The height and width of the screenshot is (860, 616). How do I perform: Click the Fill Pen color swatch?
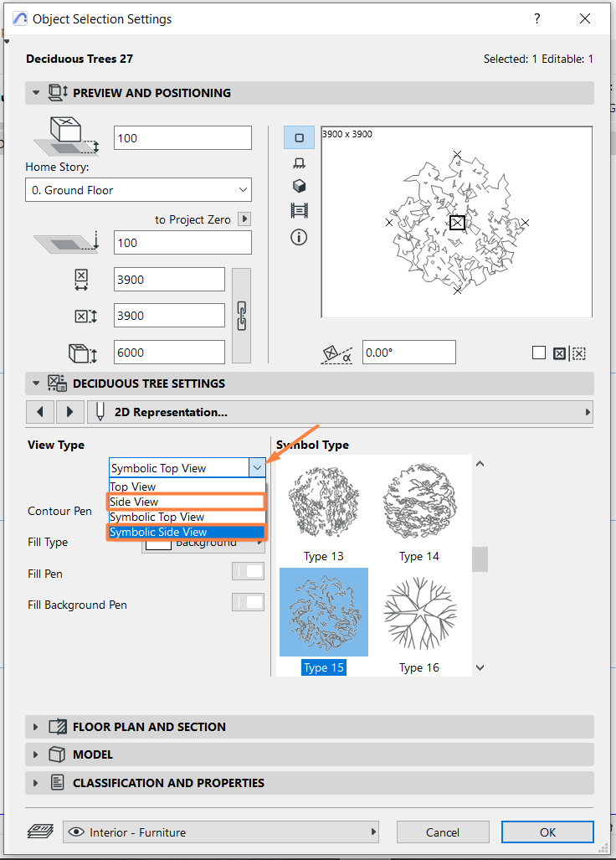[x=249, y=571]
